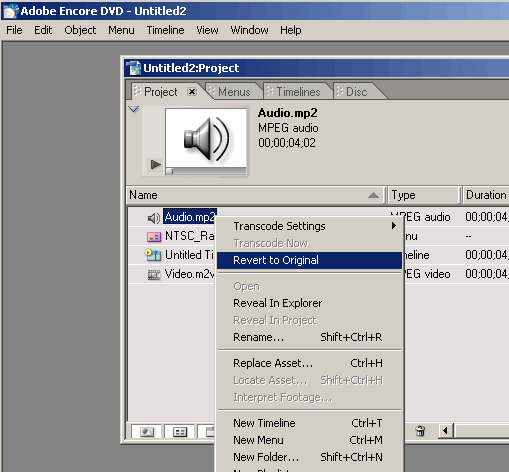Play the Audio.mp2 preview
The height and width of the screenshot is (472, 509).
click(155, 164)
